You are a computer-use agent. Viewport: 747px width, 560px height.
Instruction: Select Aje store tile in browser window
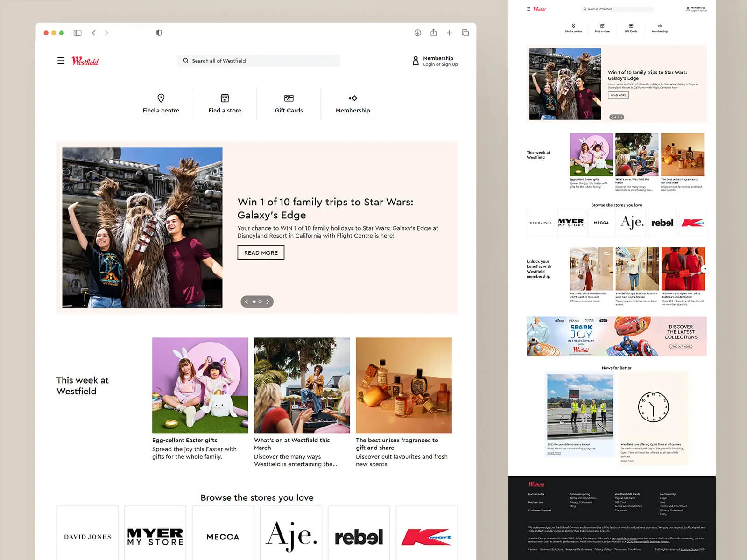(x=291, y=533)
